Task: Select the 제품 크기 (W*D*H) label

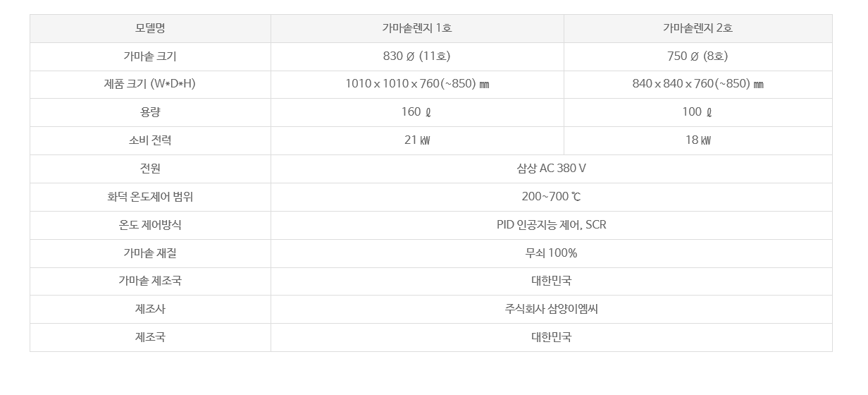Action: 150,84
